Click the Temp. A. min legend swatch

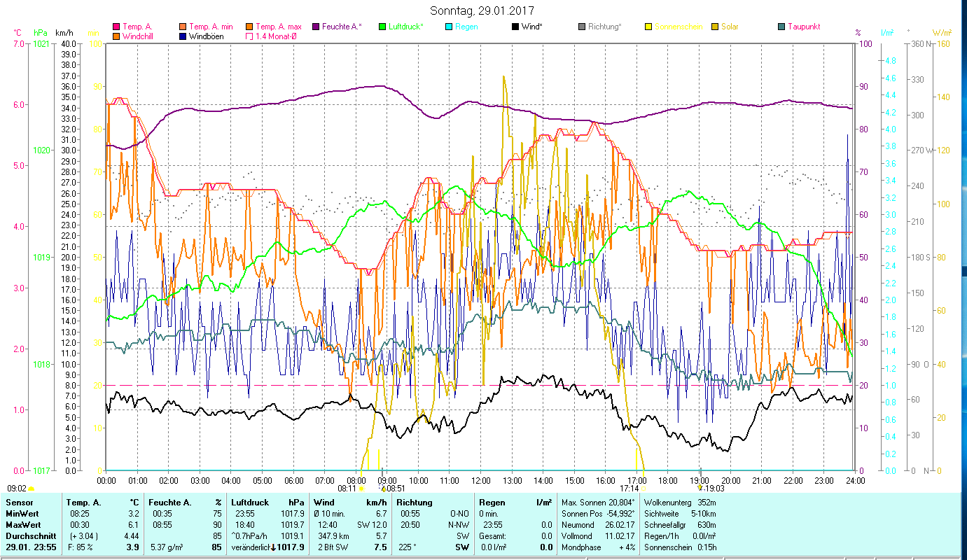click(x=183, y=27)
